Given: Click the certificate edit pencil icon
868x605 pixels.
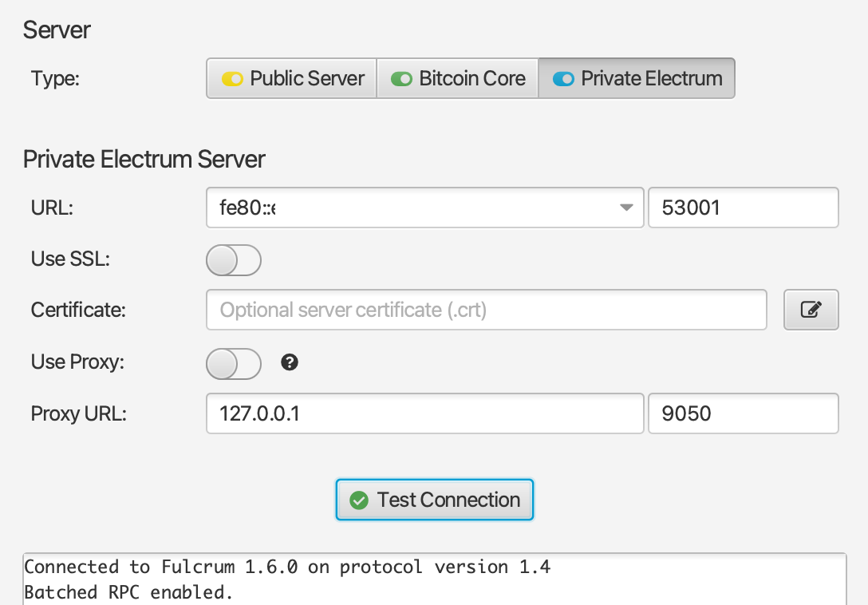Looking at the screenshot, I should pyautogui.click(x=811, y=310).
